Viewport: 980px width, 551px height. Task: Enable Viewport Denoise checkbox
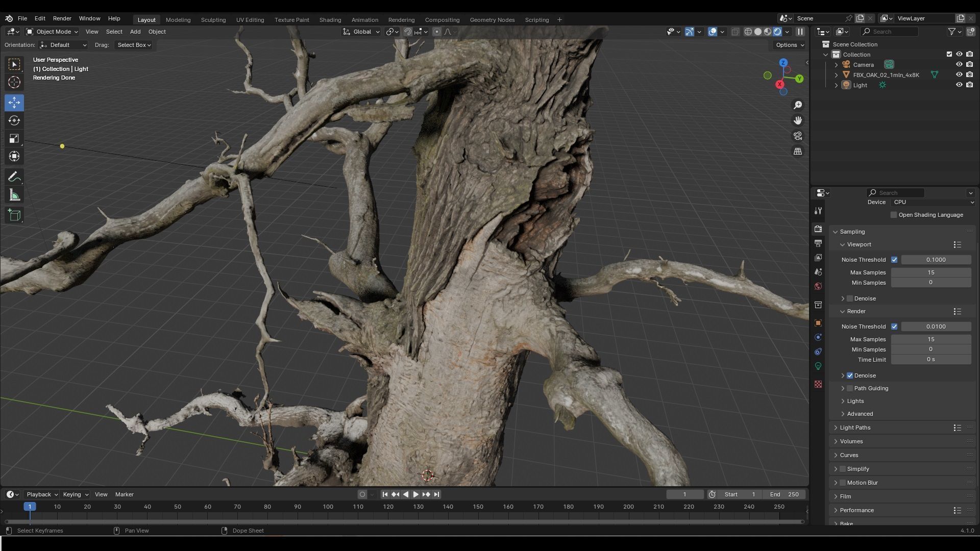tap(850, 298)
